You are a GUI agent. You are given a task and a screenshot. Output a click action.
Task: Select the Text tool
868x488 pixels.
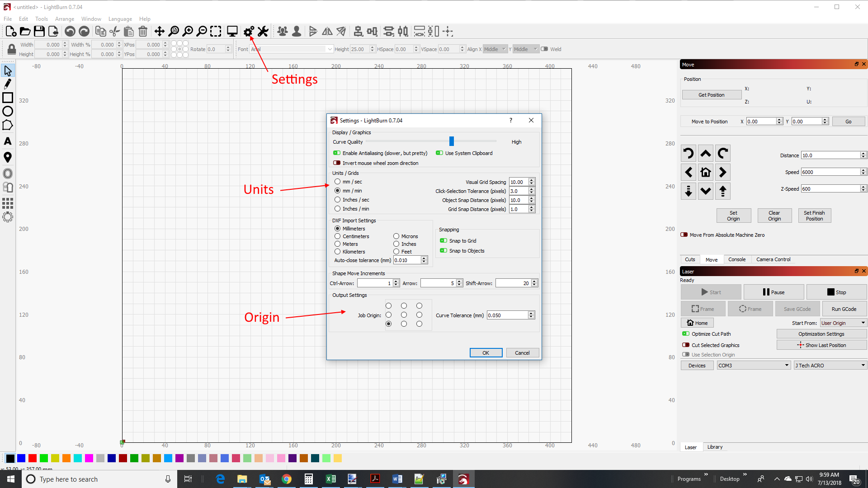(x=8, y=141)
